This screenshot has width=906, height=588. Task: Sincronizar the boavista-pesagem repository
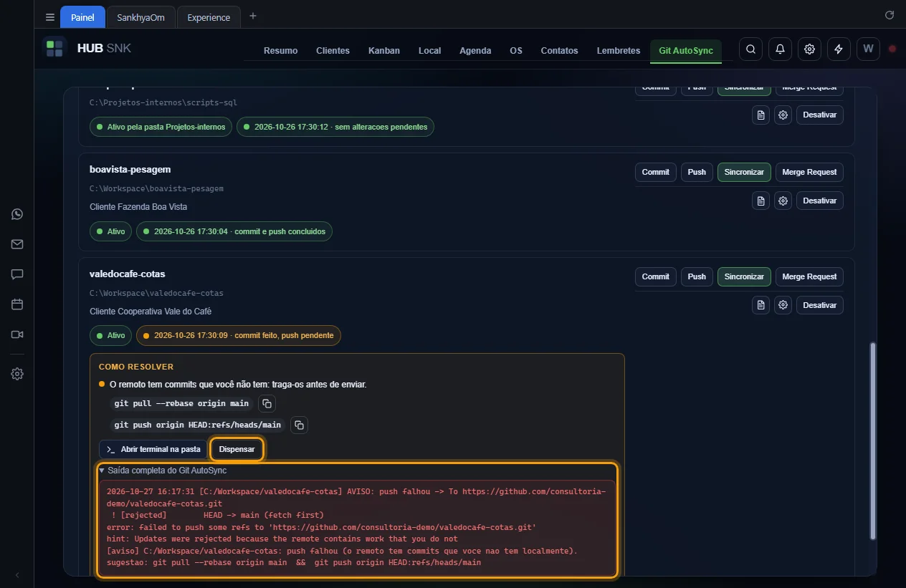pos(744,172)
